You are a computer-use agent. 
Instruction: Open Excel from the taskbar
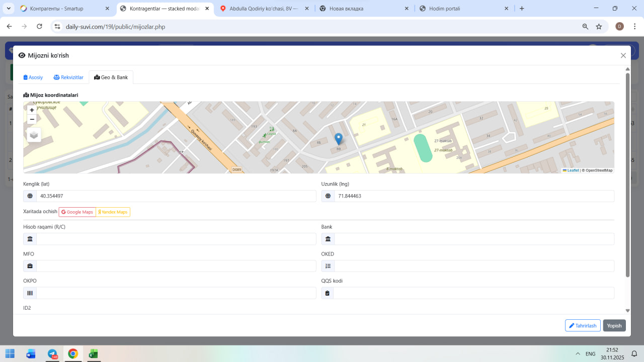[93, 353]
